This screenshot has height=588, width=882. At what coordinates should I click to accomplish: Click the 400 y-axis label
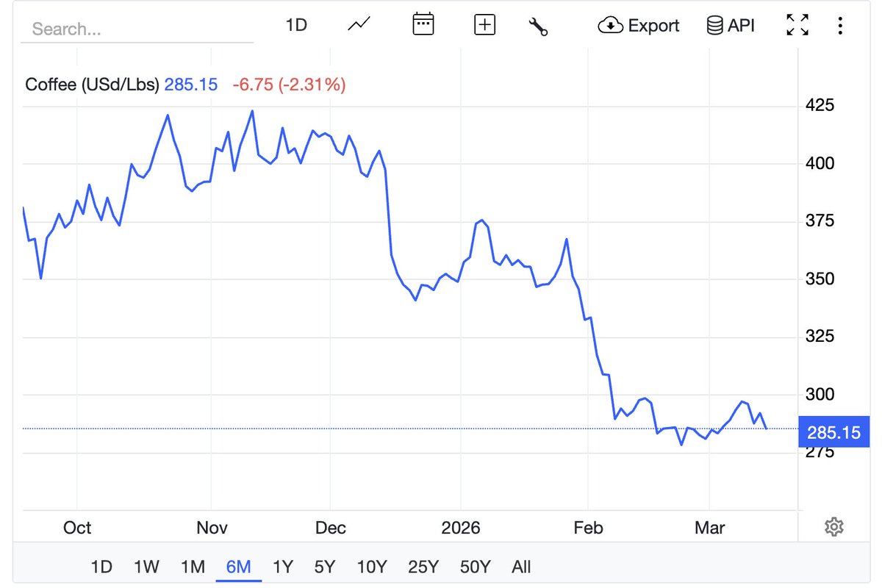pyautogui.click(x=820, y=163)
